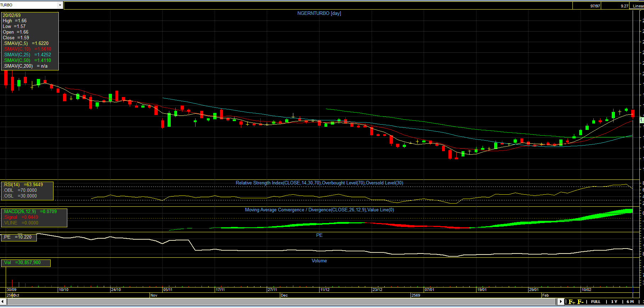Click the 23/12 date axis marker
Viewport: 644px width, 308px height.
[377, 290]
